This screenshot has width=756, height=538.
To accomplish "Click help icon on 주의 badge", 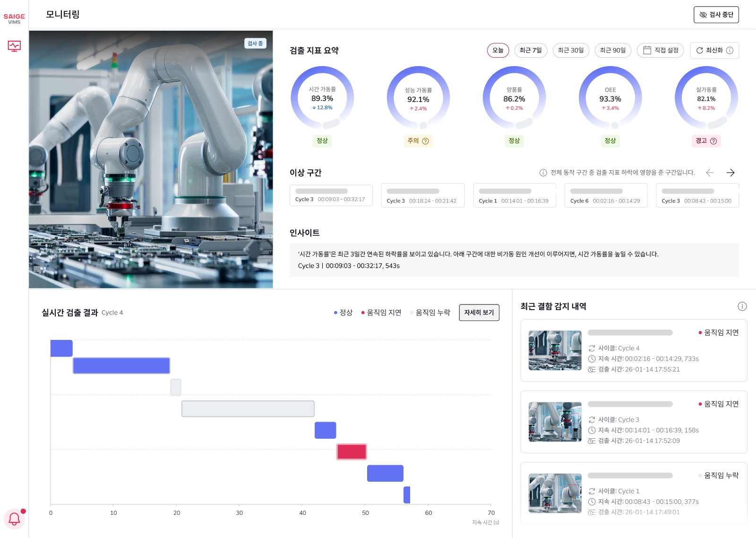I will [x=425, y=141].
